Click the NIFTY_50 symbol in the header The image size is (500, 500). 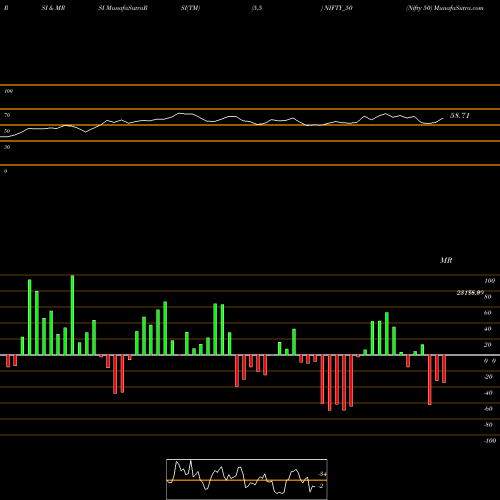pyautogui.click(x=338, y=8)
